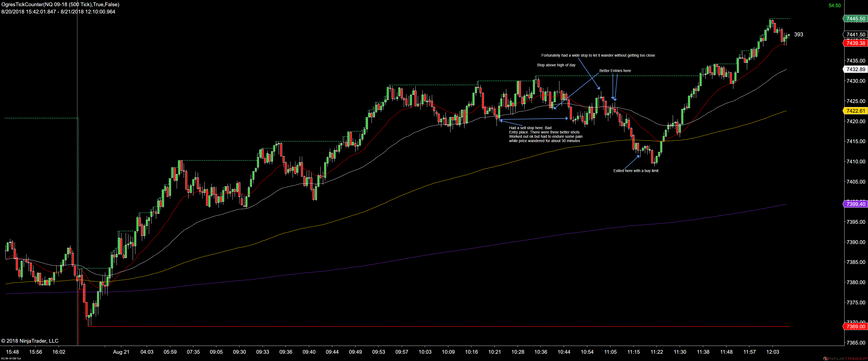The width and height of the screenshot is (868, 361).
Task: Select the 7390.00 price axis label
Action: (856, 242)
